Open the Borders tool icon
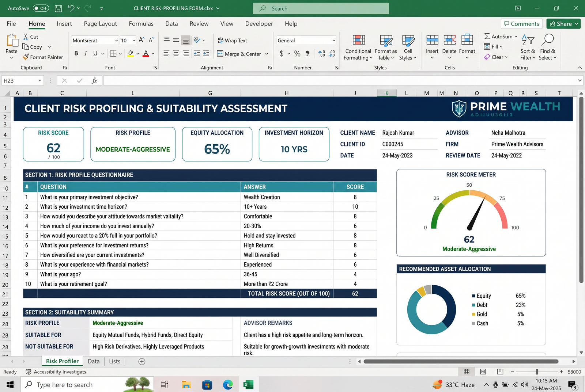 coord(113,53)
